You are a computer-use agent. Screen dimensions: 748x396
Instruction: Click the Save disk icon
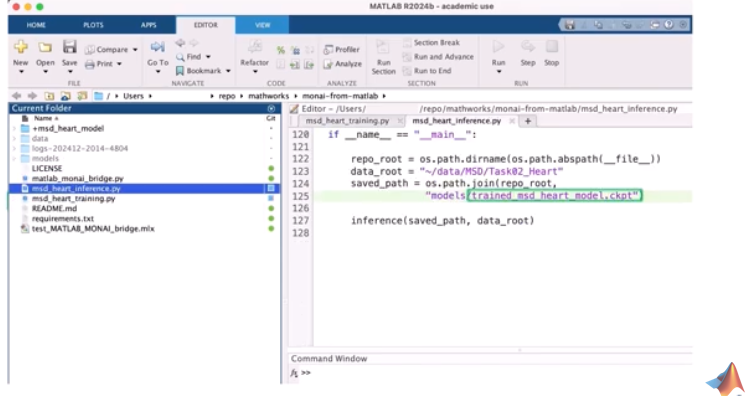pyautogui.click(x=70, y=47)
